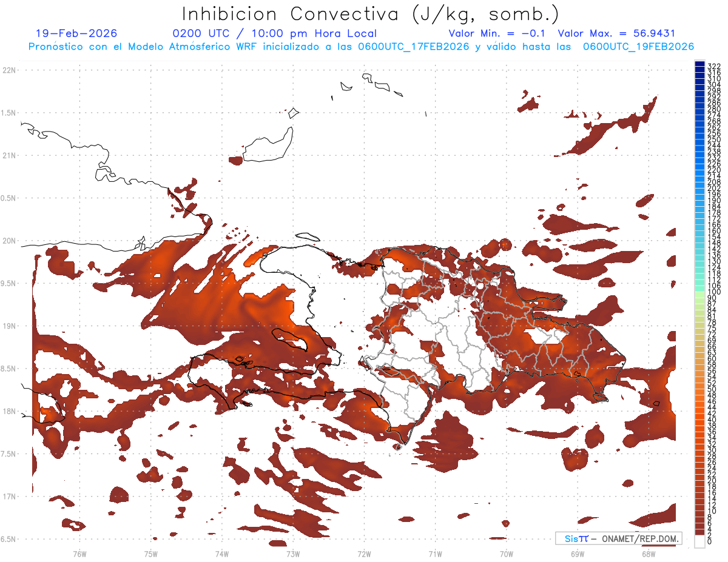The width and height of the screenshot is (728, 562).
Task: Click the 'Valor Min. = -0.1' readout
Action: [x=496, y=33]
